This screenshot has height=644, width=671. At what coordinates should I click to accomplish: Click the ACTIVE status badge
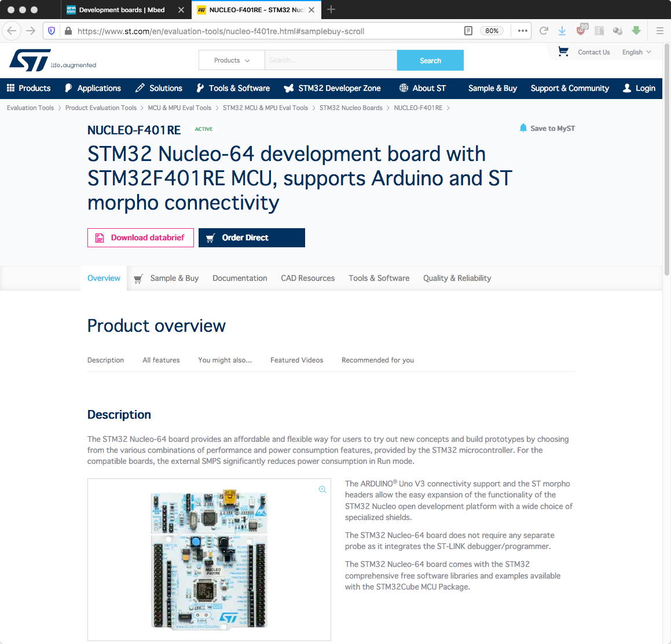[x=204, y=129]
